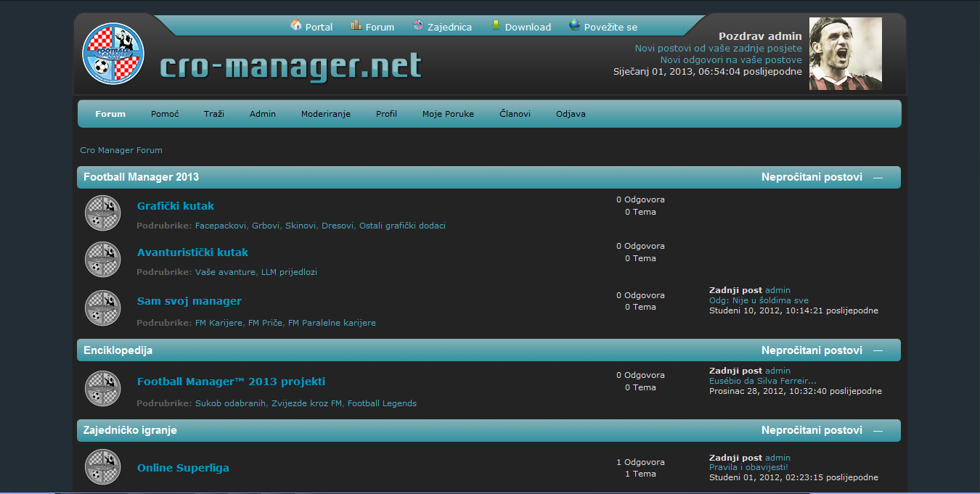Click the cro-manager round crest logo

[x=113, y=53]
